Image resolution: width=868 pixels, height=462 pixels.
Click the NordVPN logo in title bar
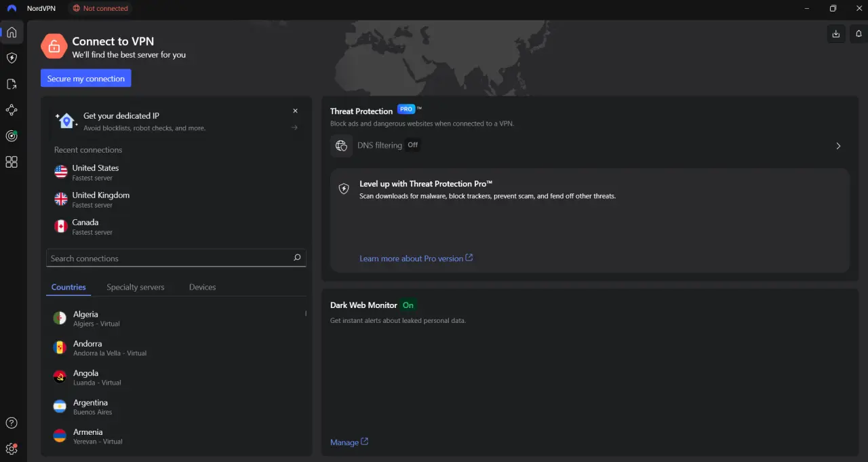tap(12, 8)
